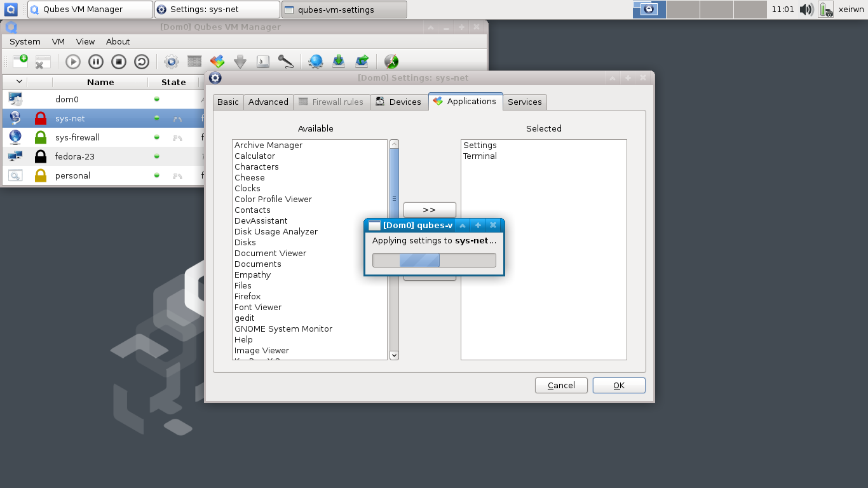Screen dimensions: 868x488
Task: Switch to the Basic tab in Settings
Action: [x=228, y=102]
